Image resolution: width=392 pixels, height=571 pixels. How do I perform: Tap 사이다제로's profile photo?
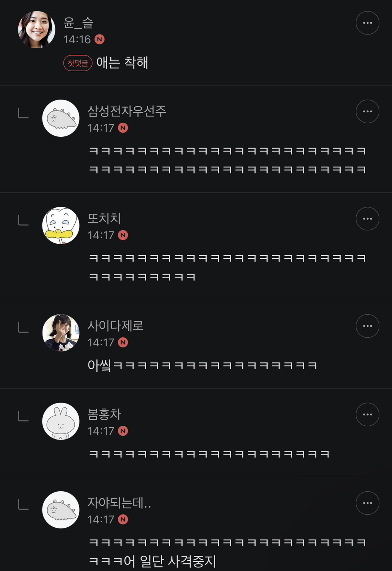click(61, 333)
